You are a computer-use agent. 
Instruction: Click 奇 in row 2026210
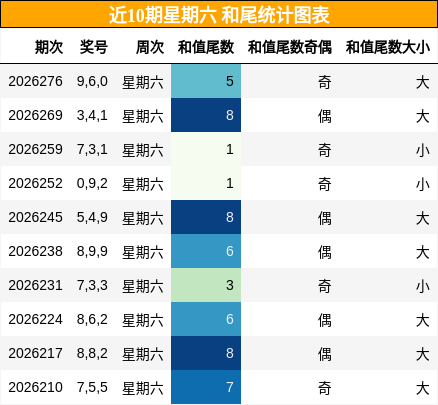click(325, 388)
